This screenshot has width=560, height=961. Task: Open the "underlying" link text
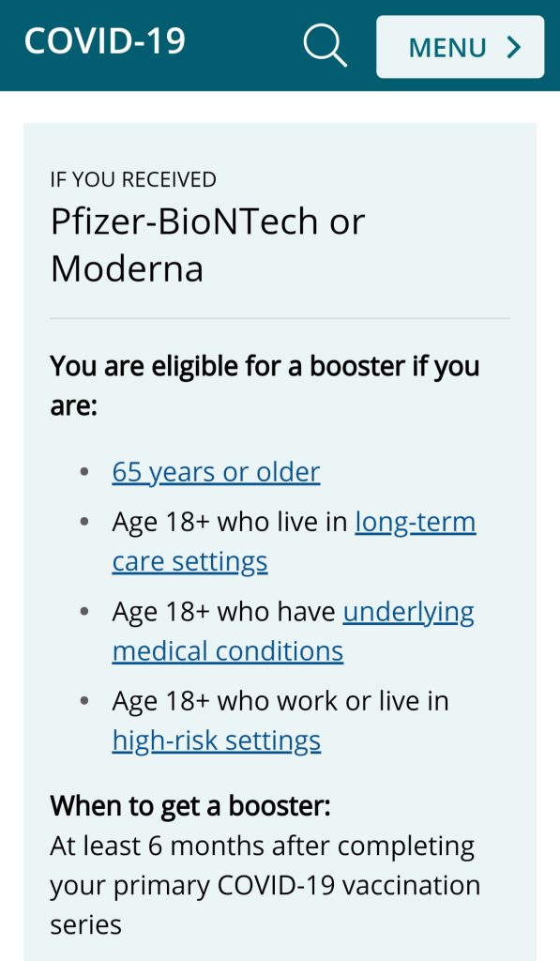tap(409, 612)
